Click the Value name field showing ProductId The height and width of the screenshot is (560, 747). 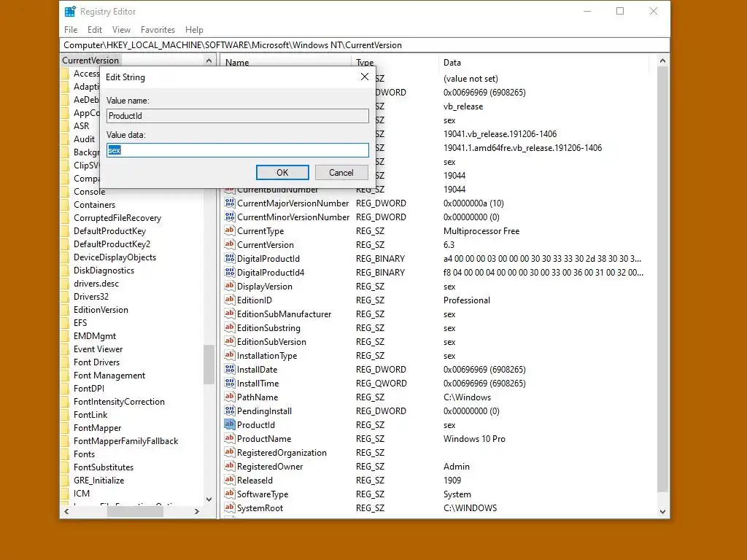click(x=237, y=116)
